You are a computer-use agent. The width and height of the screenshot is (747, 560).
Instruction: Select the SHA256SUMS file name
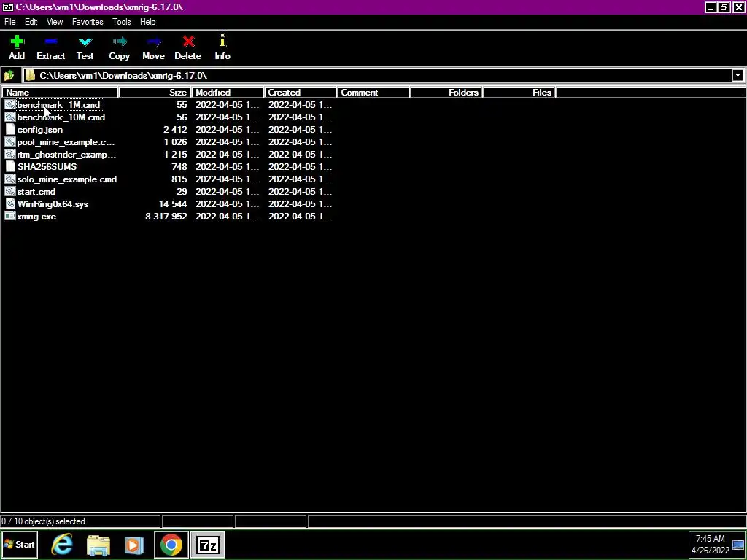pos(47,167)
